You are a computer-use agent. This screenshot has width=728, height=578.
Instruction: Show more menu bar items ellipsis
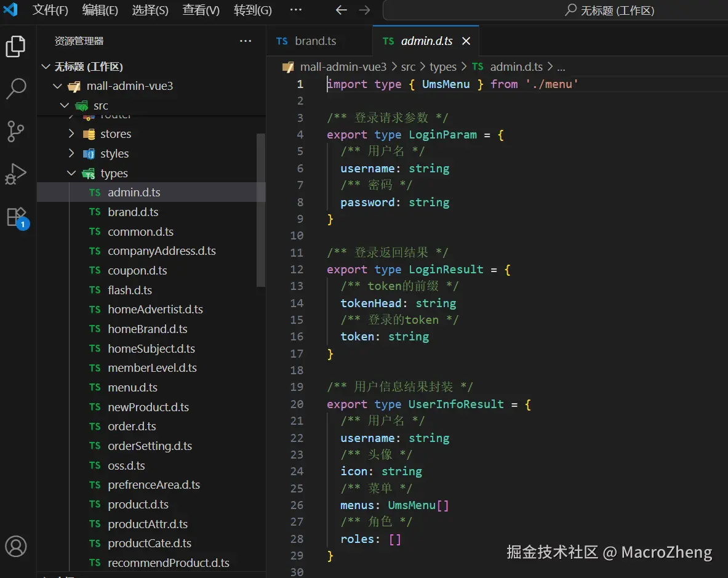[296, 10]
